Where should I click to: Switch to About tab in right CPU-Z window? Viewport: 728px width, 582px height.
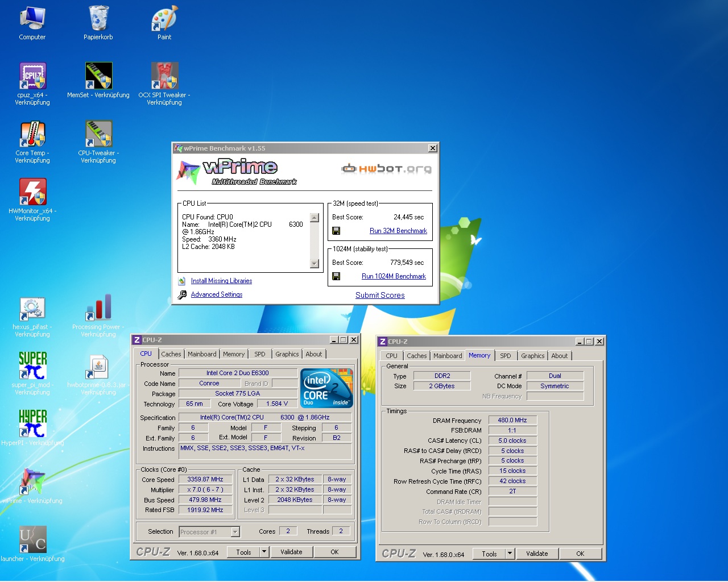click(560, 356)
